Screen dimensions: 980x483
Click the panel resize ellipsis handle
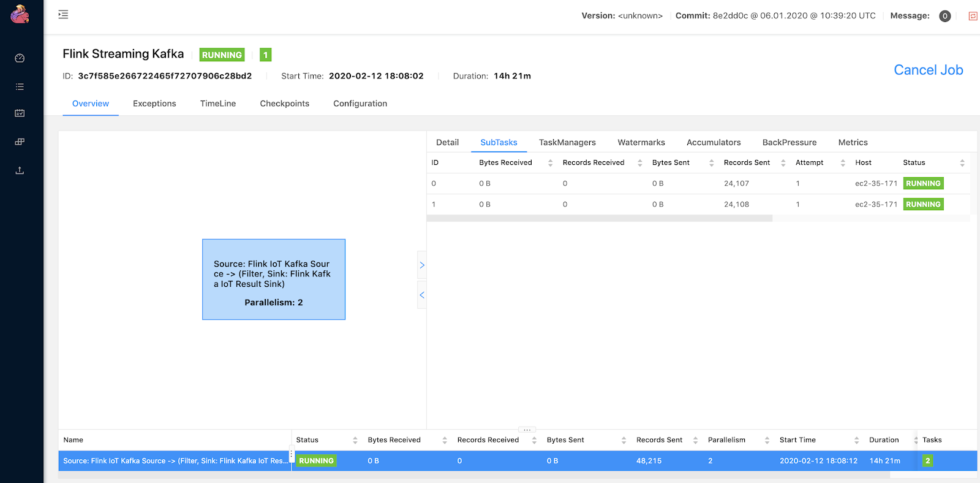coord(527,430)
